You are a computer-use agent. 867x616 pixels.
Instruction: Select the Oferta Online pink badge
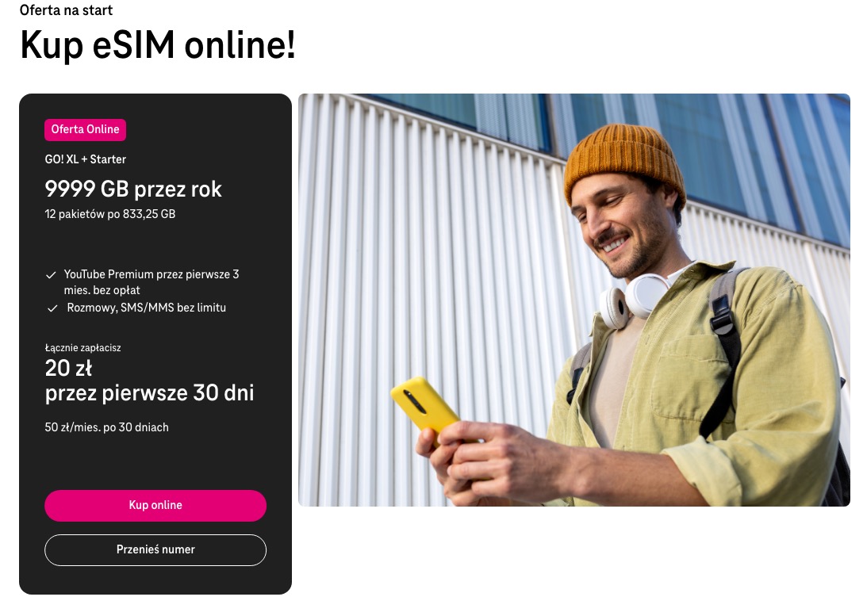(x=85, y=129)
